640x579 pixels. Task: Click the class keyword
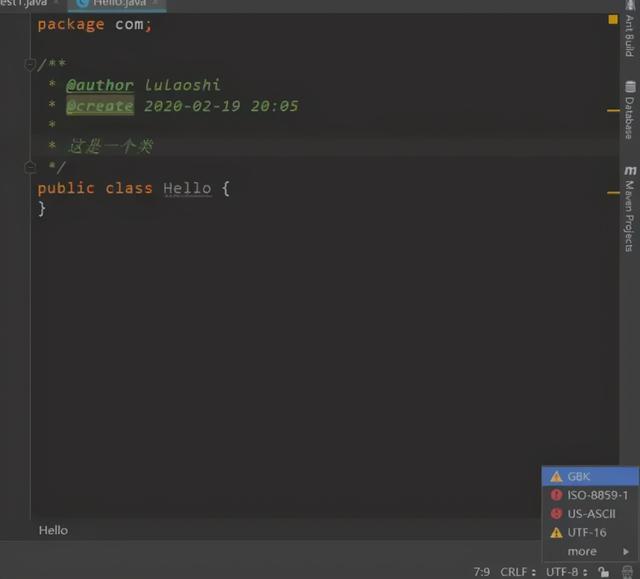129,188
